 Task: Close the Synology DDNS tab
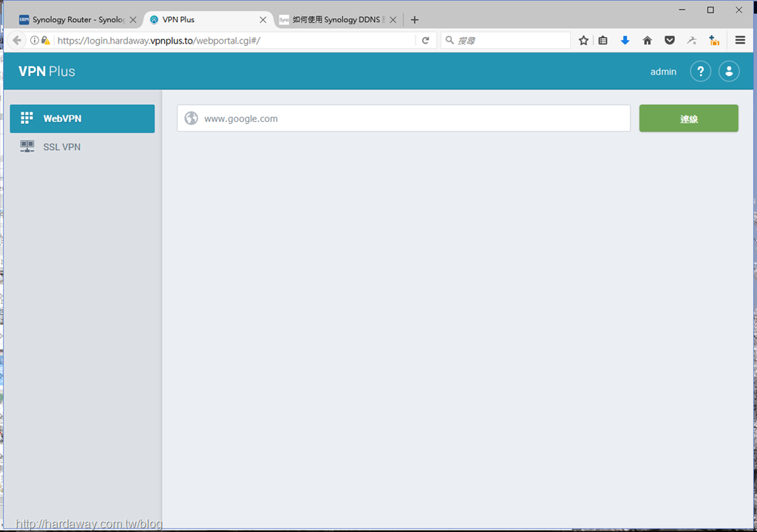coord(393,20)
